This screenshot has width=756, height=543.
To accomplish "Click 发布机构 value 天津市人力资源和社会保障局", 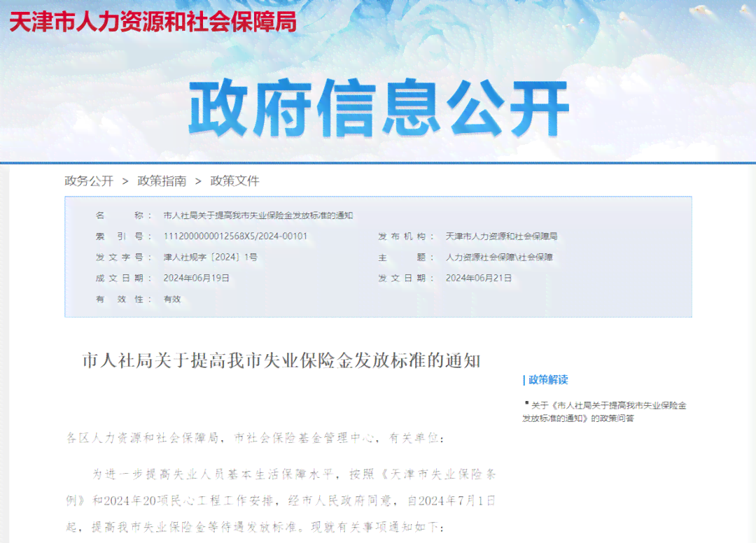I will coord(501,236).
